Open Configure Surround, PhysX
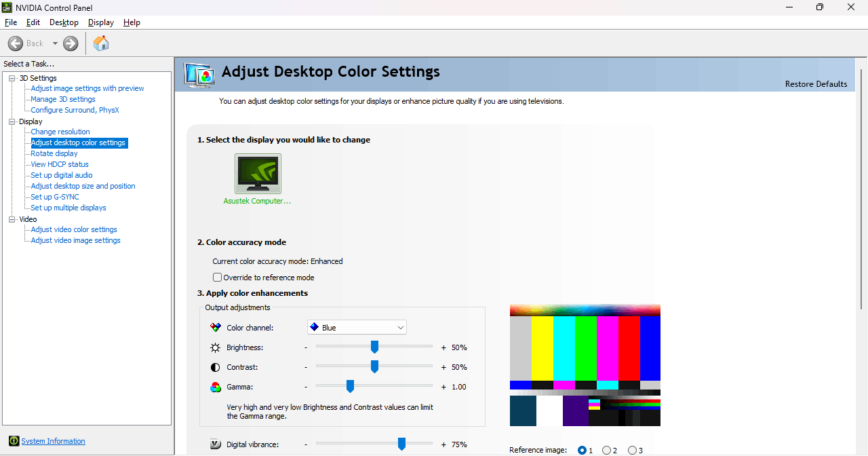This screenshot has height=456, width=868. pos(75,110)
